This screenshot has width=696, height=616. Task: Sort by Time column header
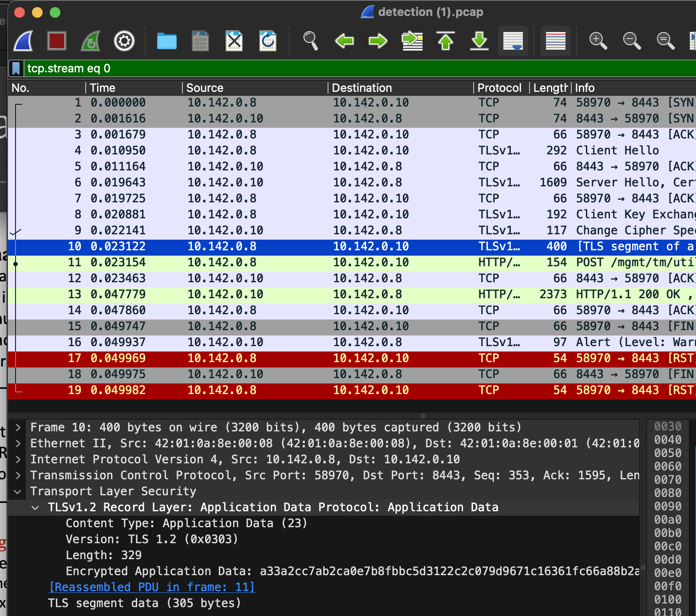(134, 88)
